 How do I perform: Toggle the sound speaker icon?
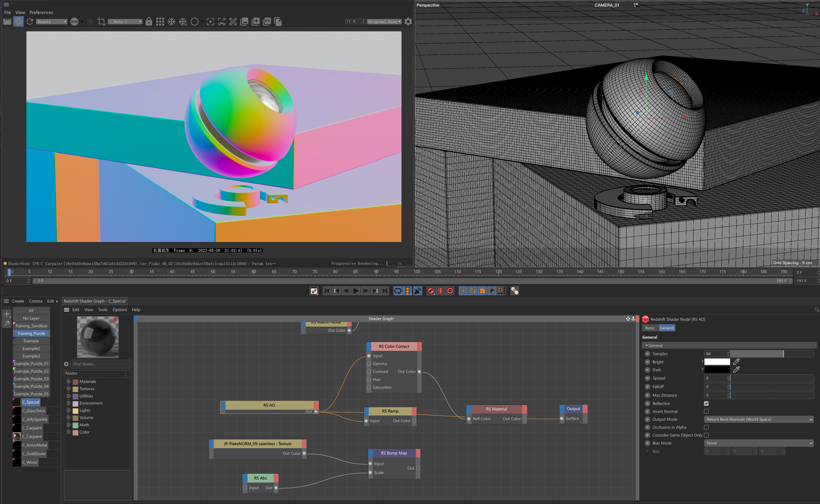point(418,291)
